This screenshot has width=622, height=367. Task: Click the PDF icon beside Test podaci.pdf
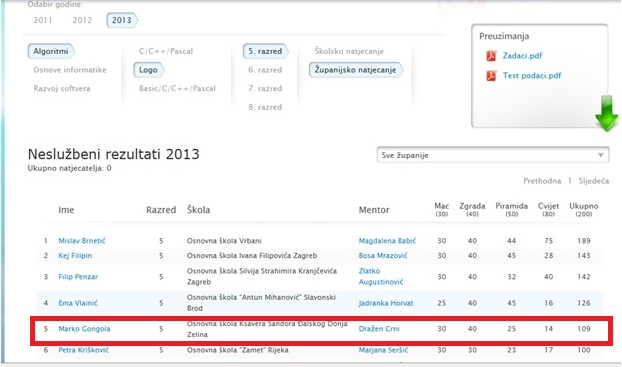click(491, 75)
